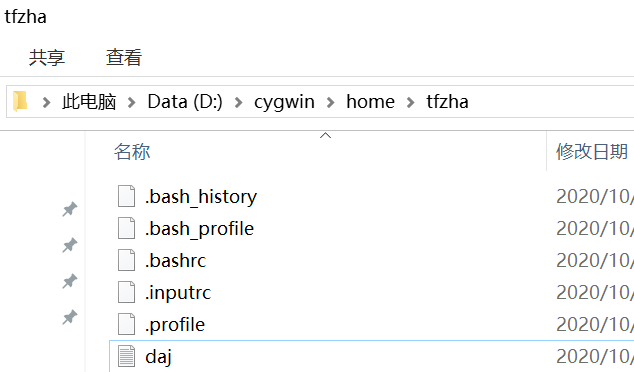Expand the chevron after 此电脑

tap(131, 102)
